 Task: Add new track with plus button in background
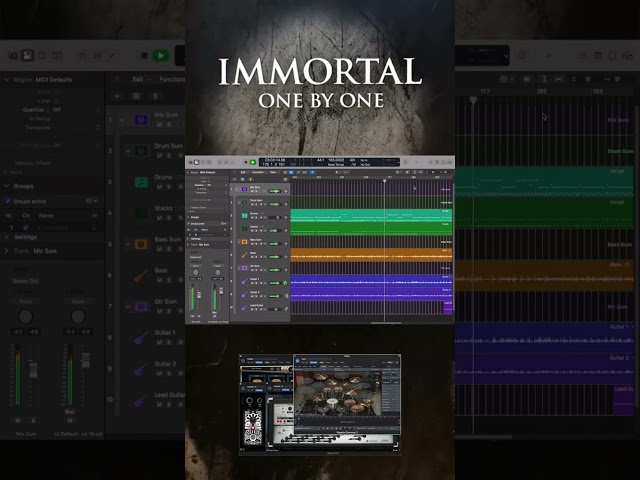pyautogui.click(x=117, y=96)
